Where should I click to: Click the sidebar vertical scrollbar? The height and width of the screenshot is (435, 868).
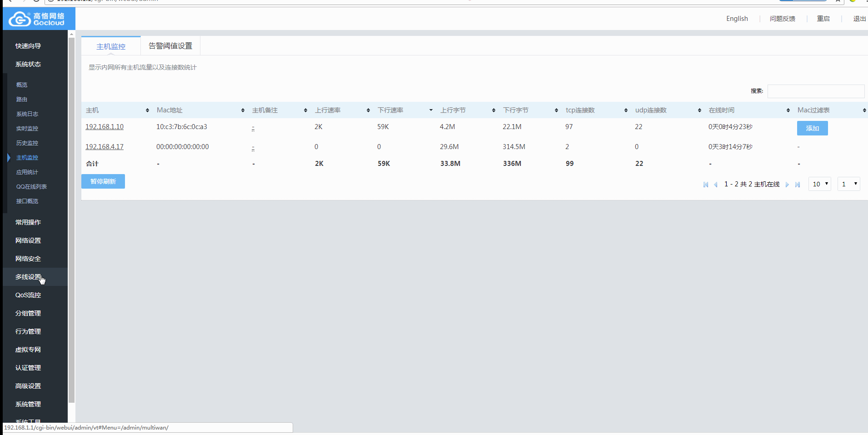point(71,220)
